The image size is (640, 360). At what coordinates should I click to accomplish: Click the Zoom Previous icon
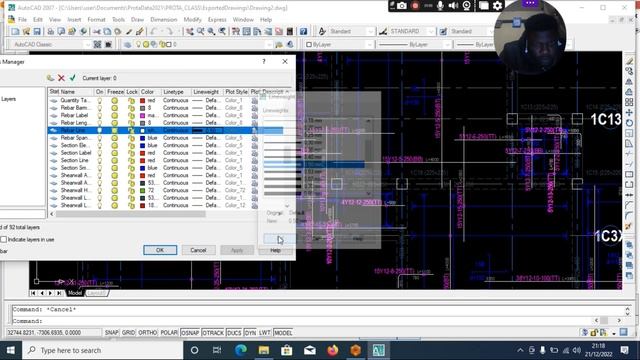pos(222,31)
